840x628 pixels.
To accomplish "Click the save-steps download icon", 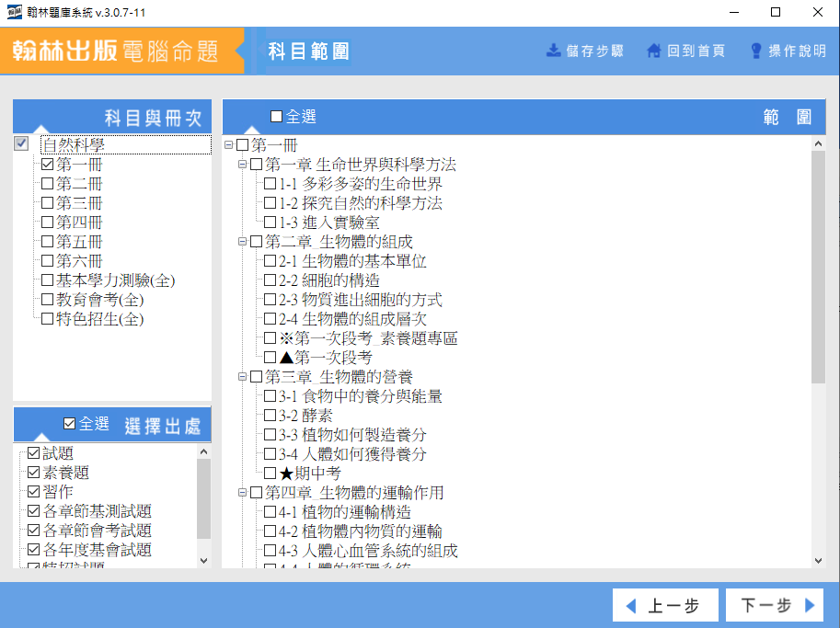I will coord(553,51).
